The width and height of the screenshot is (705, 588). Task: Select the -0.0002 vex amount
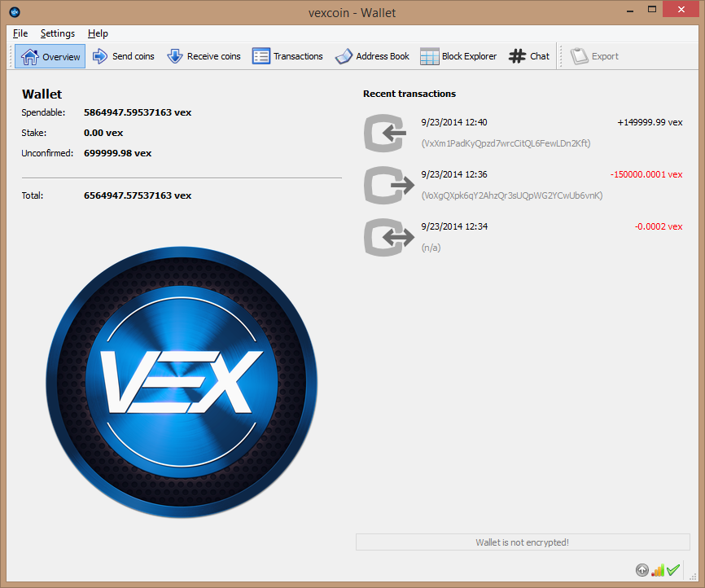(659, 226)
